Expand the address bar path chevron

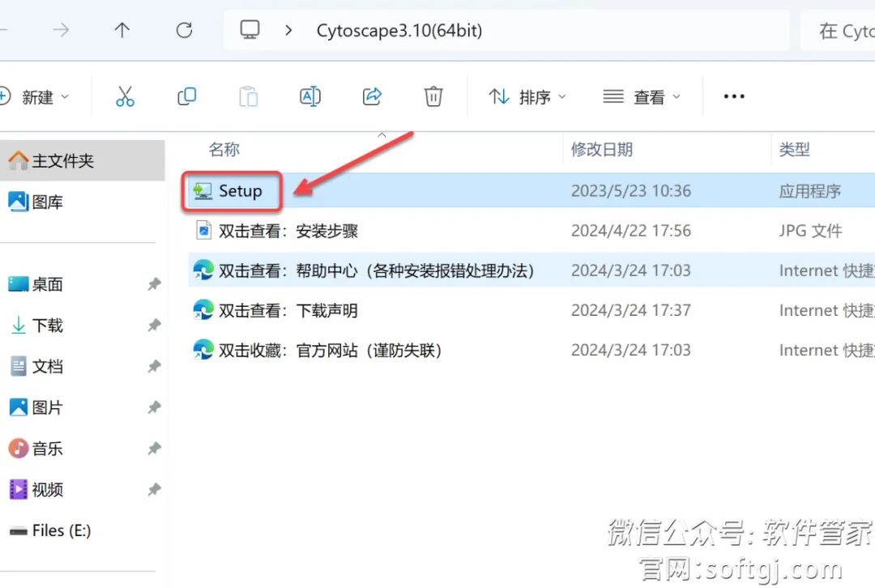[288, 30]
